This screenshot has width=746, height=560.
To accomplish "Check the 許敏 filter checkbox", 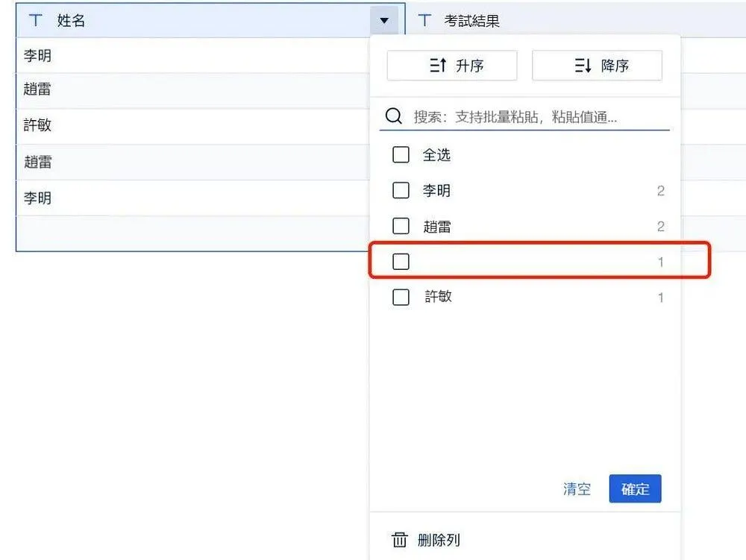I will pyautogui.click(x=401, y=297).
